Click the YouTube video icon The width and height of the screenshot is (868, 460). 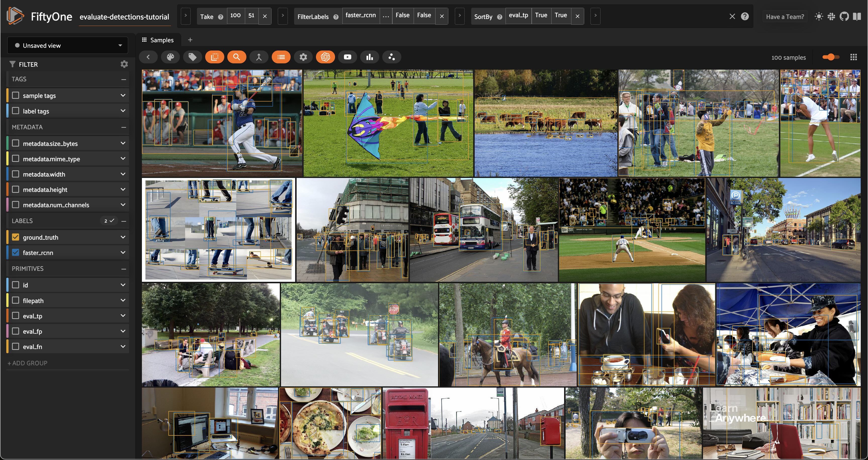[347, 57]
